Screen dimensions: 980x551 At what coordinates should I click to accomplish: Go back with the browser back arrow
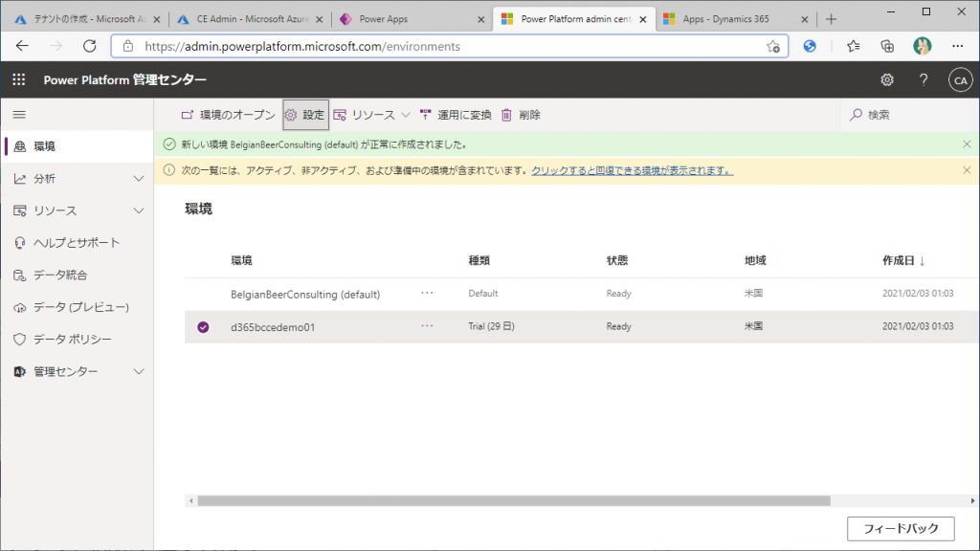pyautogui.click(x=23, y=46)
